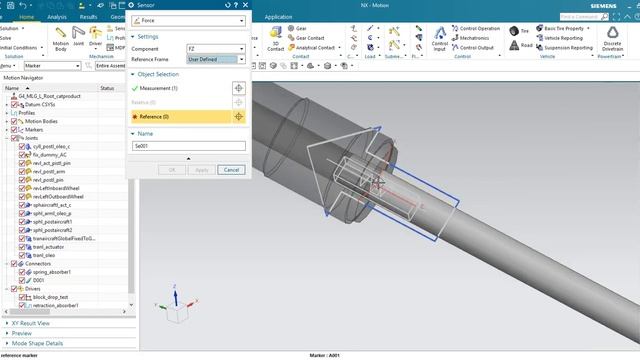Open Vehicle Reporting tool
The image size is (640, 360).
point(559,38)
